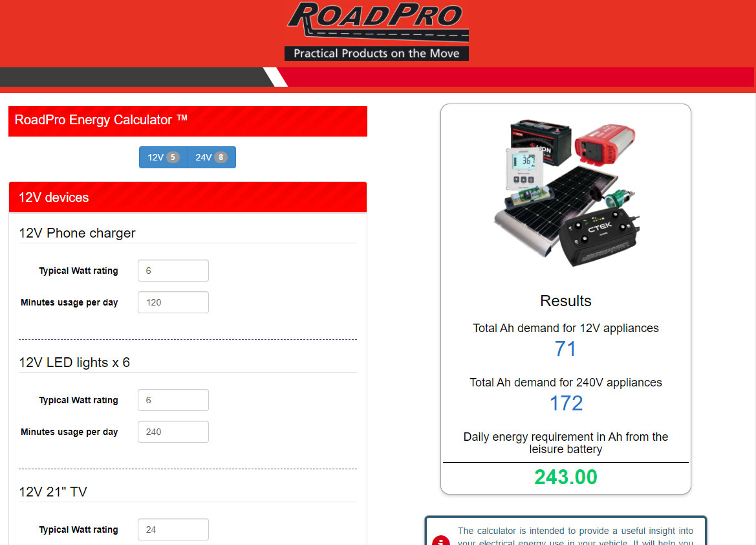Click the RoadPro logo
This screenshot has height=545, width=756.
click(376, 31)
